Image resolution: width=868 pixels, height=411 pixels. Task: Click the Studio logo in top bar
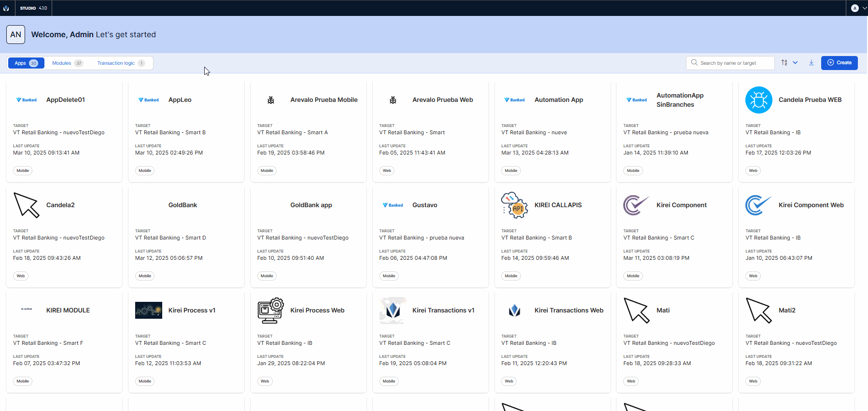tap(6, 8)
